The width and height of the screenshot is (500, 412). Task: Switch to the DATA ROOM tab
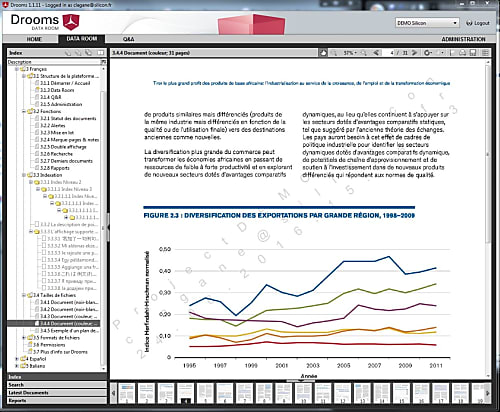[x=82, y=39]
